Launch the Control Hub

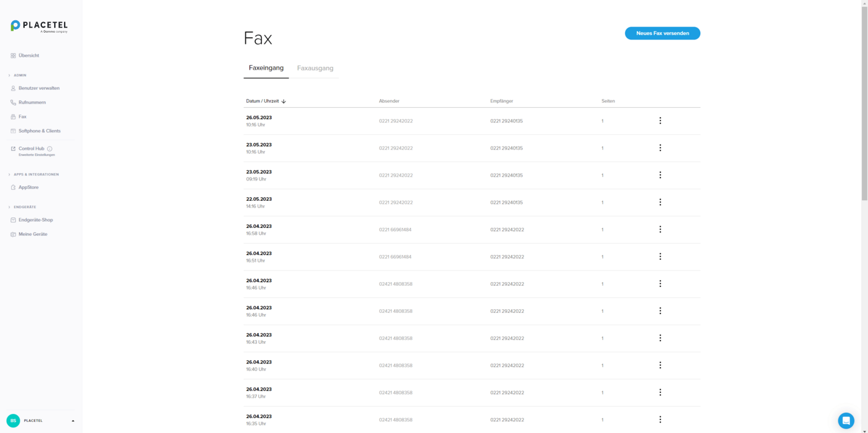click(x=31, y=148)
